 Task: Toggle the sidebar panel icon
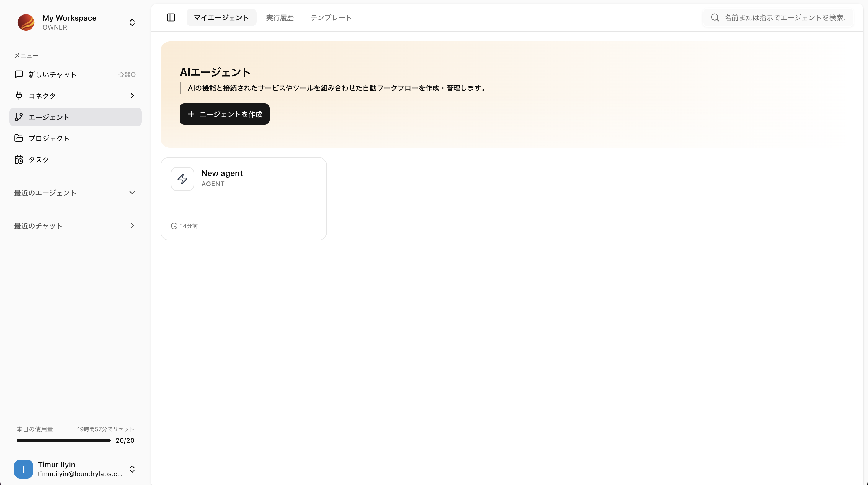(x=171, y=17)
